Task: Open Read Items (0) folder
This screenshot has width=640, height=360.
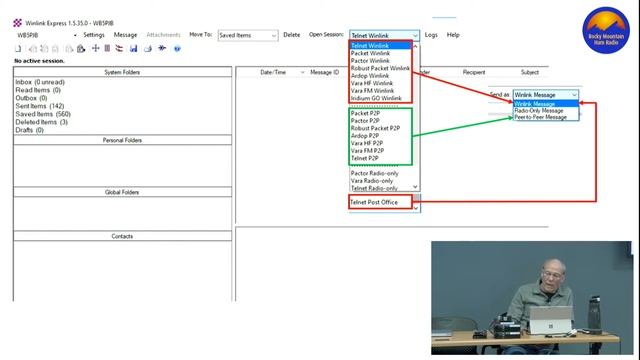Action: point(38,90)
